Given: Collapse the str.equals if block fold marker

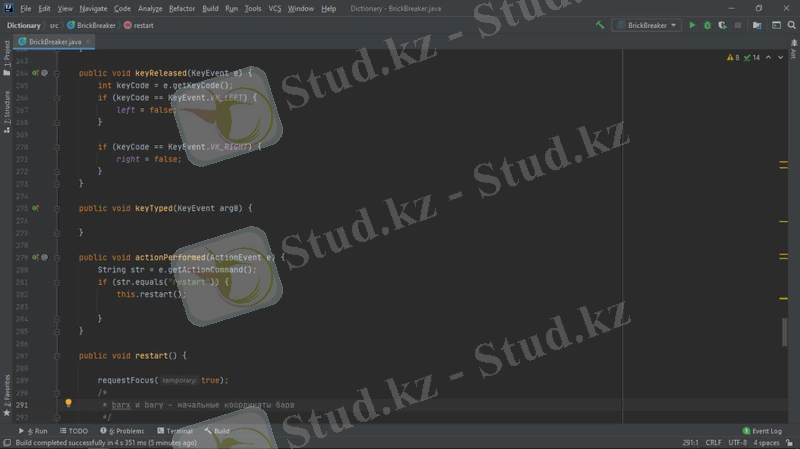Looking at the screenshot, I should pos(57,282).
